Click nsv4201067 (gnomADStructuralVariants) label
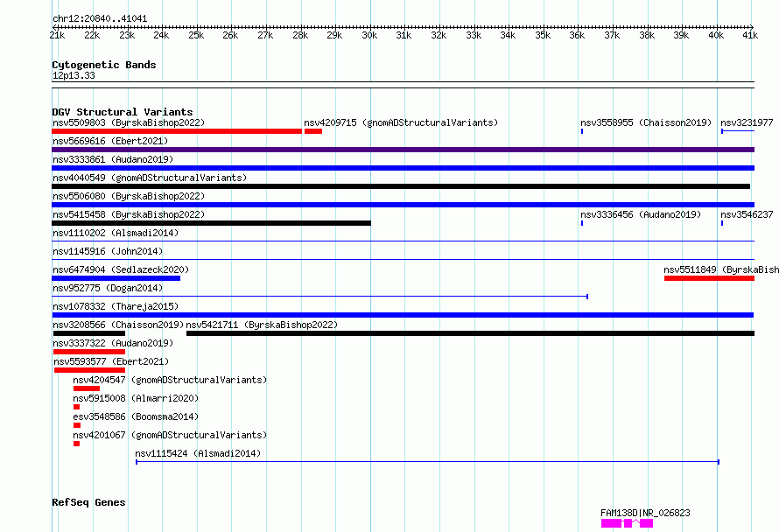 tap(170, 435)
